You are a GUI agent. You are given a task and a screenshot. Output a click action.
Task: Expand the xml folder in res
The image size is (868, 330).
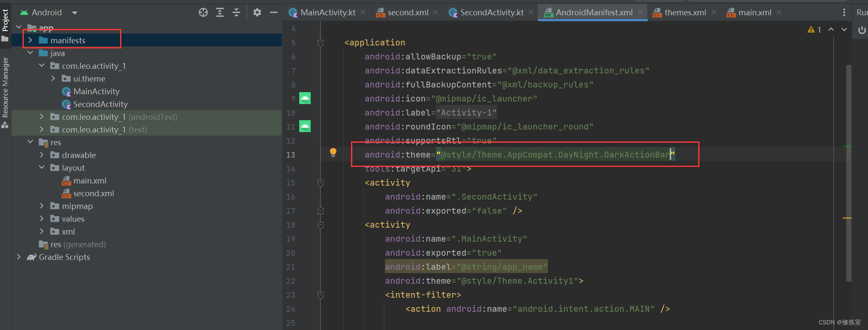[42, 231]
